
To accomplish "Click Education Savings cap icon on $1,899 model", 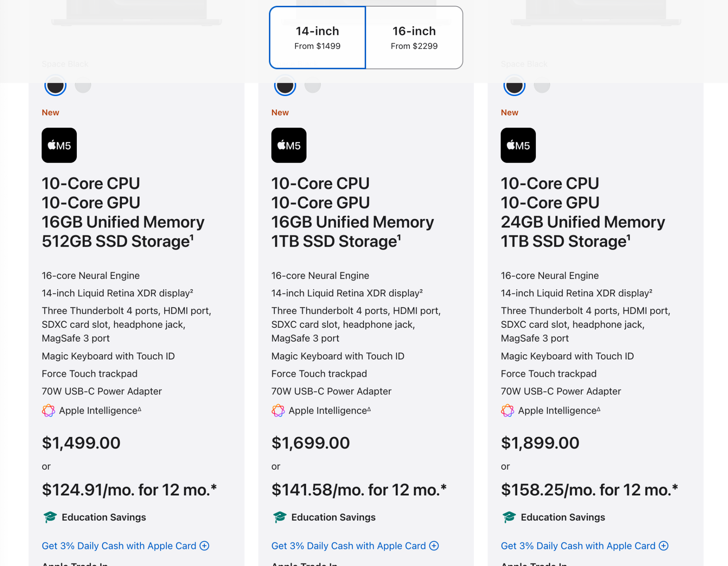I will click(509, 517).
